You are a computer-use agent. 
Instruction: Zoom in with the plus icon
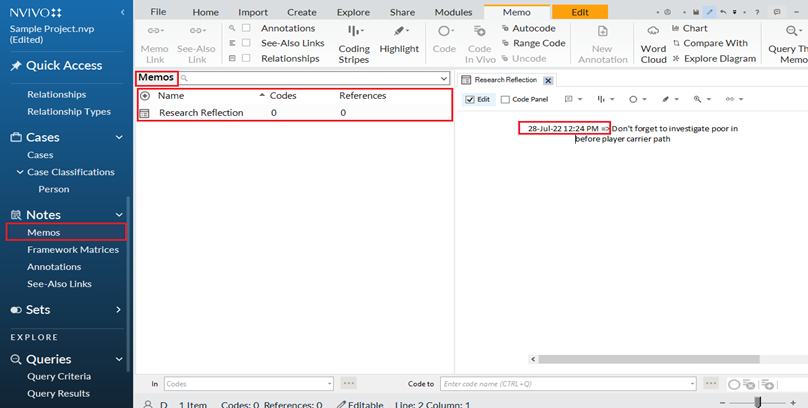tap(793, 403)
